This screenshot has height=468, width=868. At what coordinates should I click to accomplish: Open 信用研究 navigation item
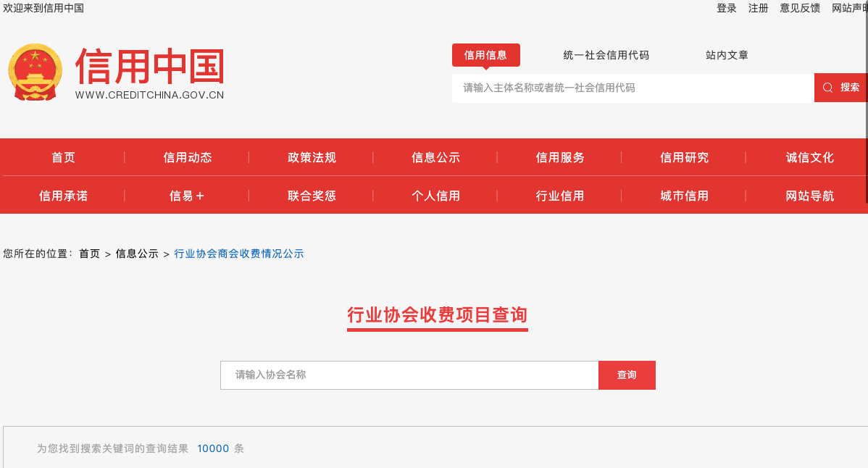click(684, 158)
